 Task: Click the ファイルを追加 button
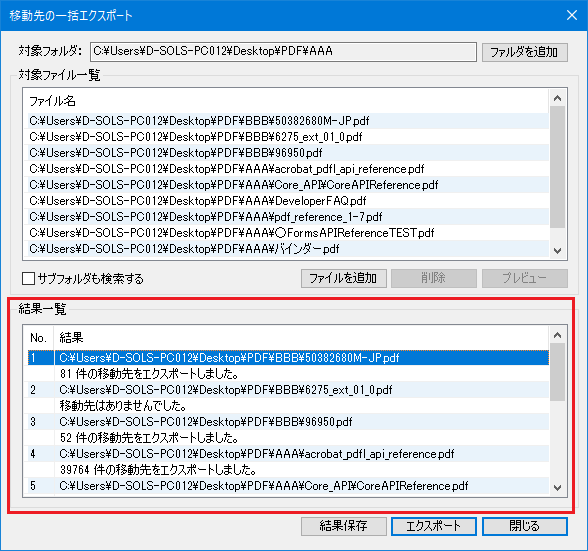(x=344, y=278)
